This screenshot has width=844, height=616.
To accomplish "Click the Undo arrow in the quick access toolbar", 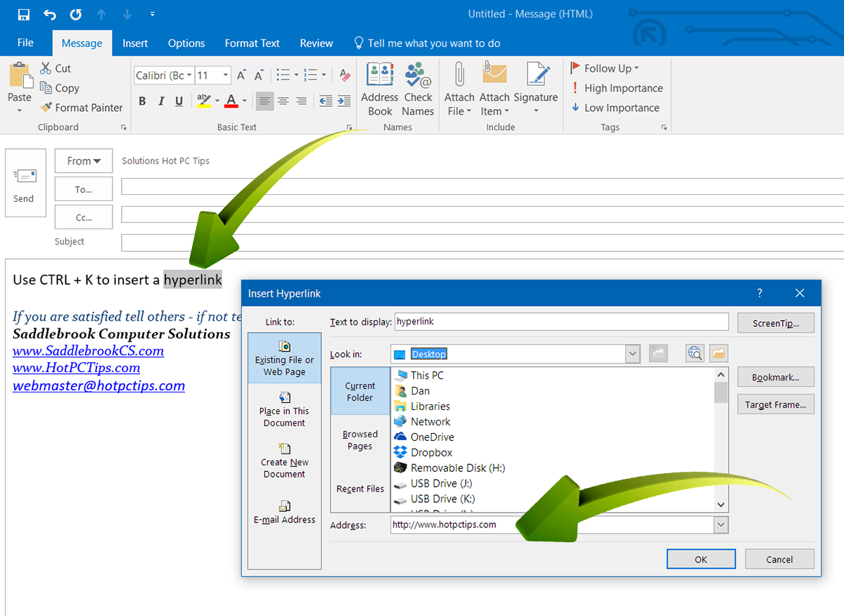I will (50, 14).
